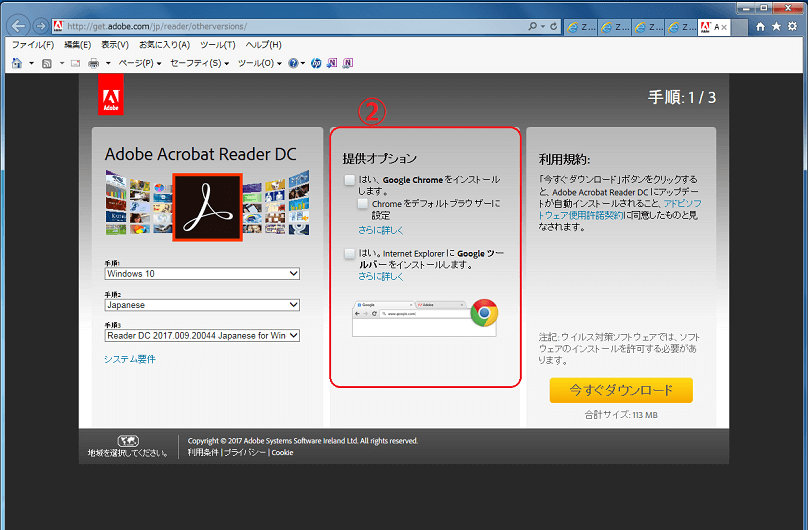Click さらに詳しく under the Chrome option

pos(381,230)
